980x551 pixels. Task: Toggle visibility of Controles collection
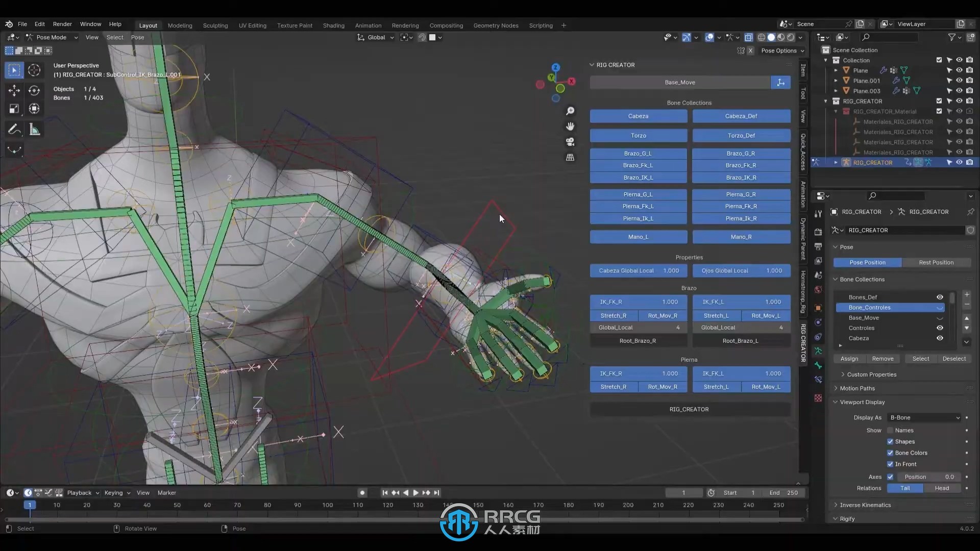point(940,328)
